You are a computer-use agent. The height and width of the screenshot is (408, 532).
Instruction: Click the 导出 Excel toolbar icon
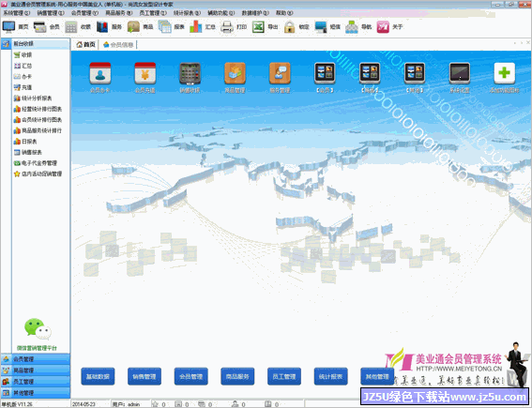click(258, 27)
